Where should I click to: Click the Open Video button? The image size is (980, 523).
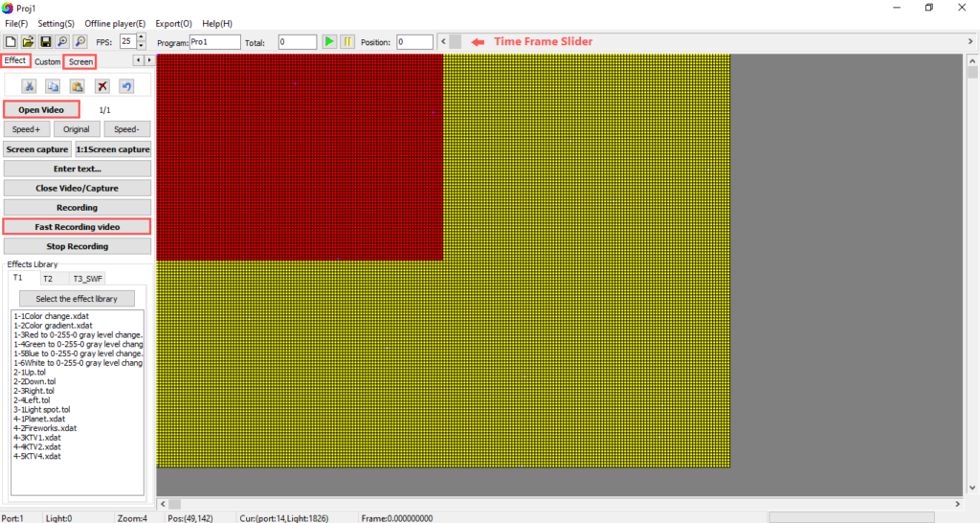click(41, 109)
